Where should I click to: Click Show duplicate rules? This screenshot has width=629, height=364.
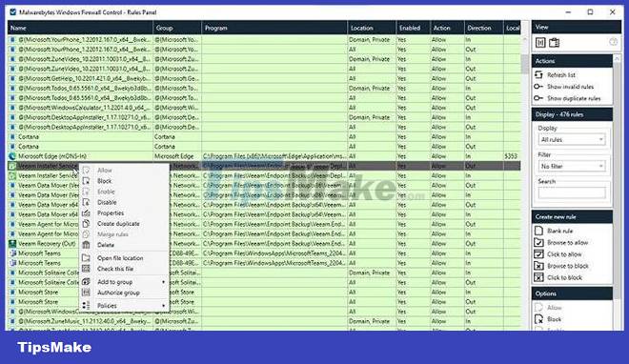pos(574,98)
